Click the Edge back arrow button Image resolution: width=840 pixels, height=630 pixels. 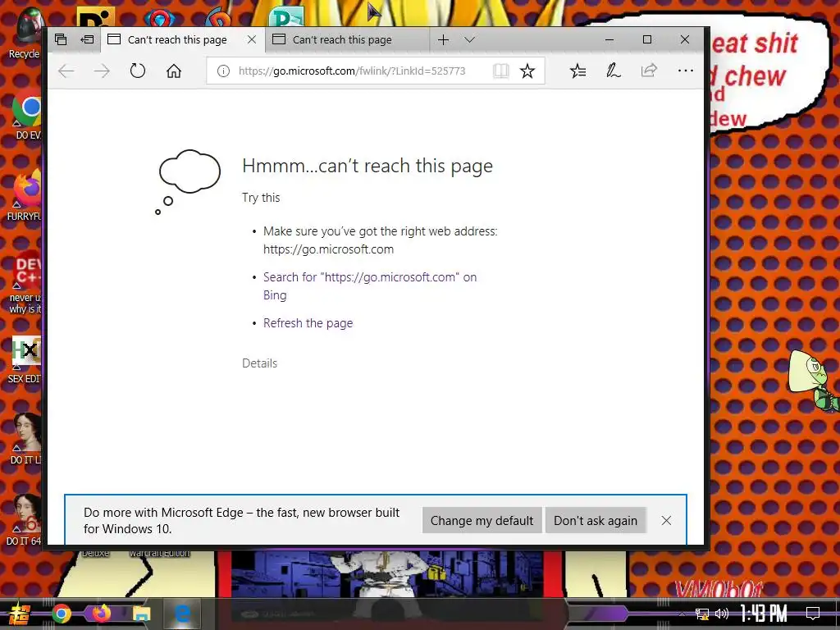coord(66,71)
